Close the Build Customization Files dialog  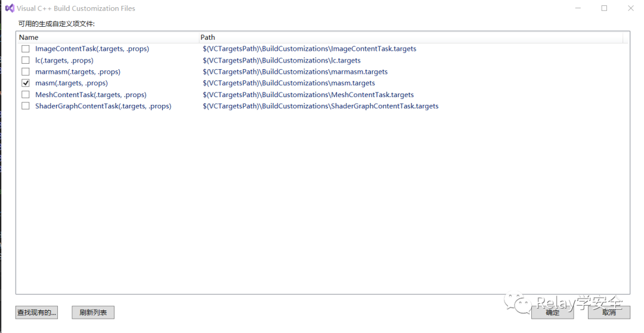tap(631, 8)
